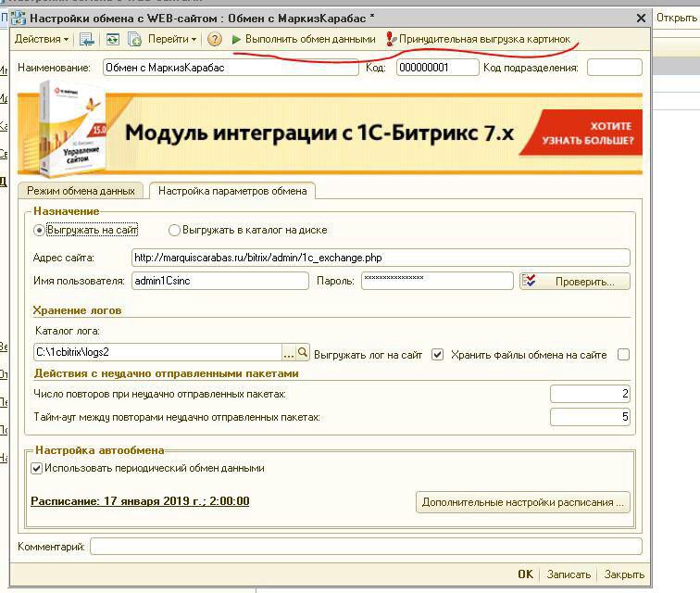Click the Код подразделения input field
700x593 pixels.
[x=614, y=68]
